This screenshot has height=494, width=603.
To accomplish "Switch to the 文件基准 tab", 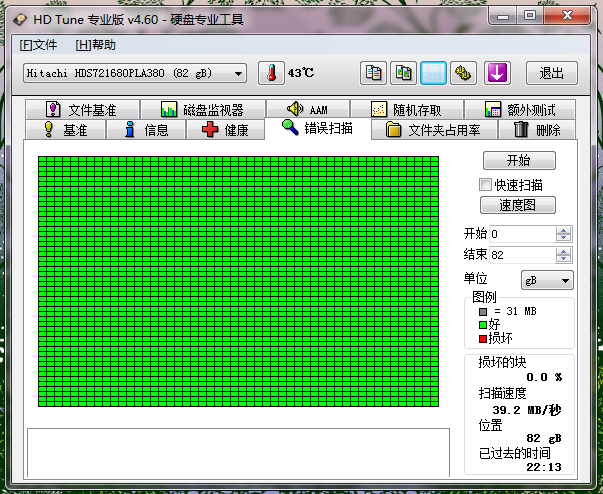I will tap(82, 110).
